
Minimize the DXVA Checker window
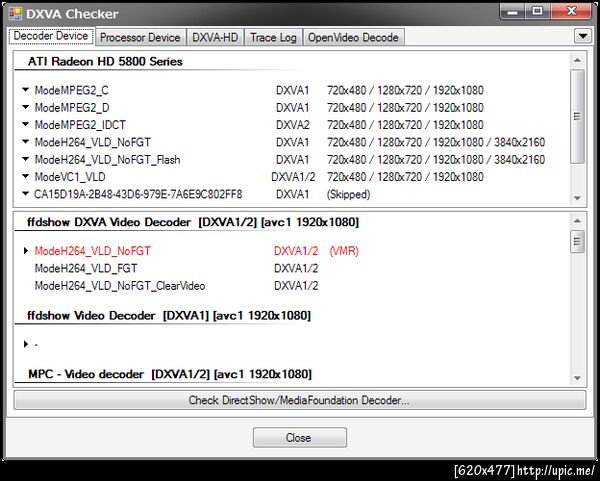pos(512,11)
